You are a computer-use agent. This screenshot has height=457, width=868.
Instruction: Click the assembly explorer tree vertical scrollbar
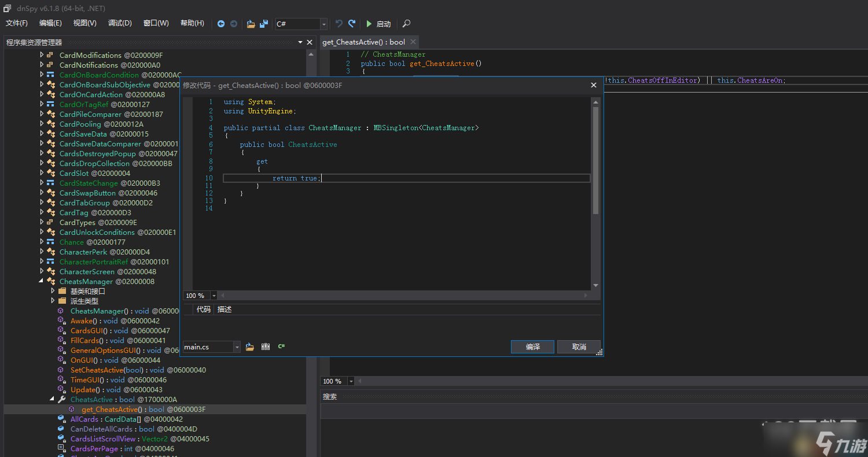[x=311, y=253]
